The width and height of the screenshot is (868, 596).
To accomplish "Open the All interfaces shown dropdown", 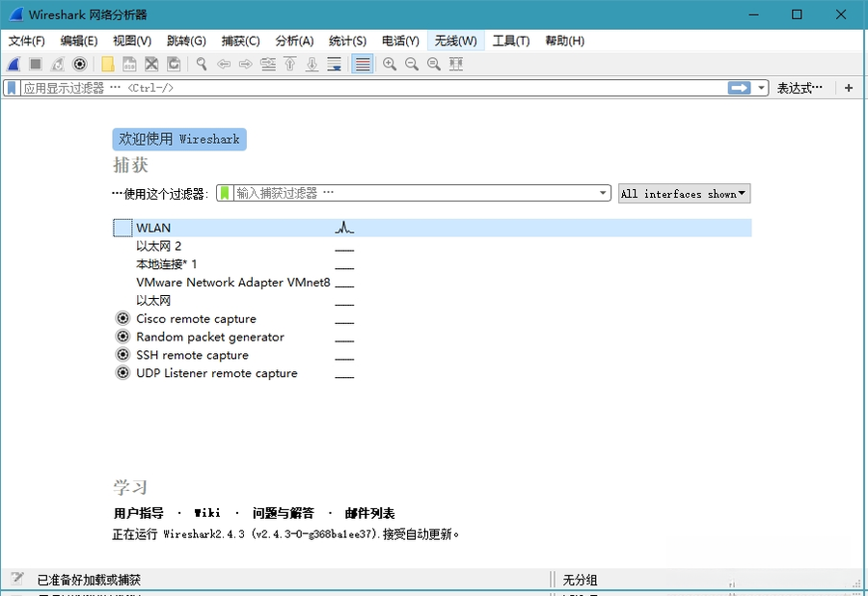I will [684, 194].
